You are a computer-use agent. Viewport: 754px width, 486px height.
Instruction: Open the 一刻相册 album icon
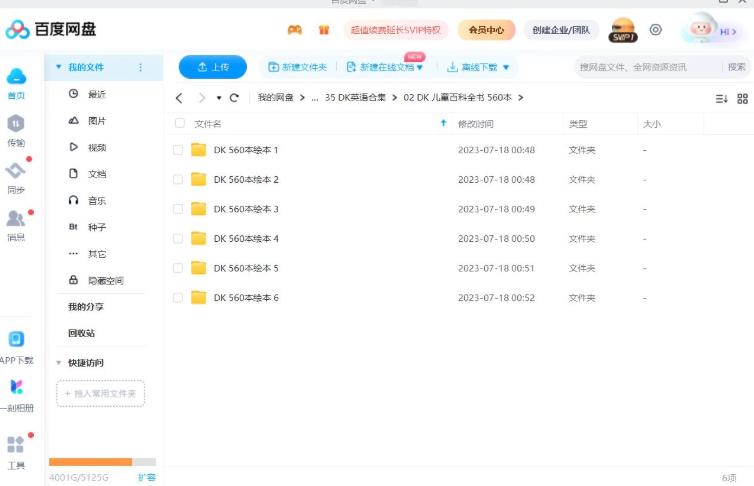tap(16, 386)
